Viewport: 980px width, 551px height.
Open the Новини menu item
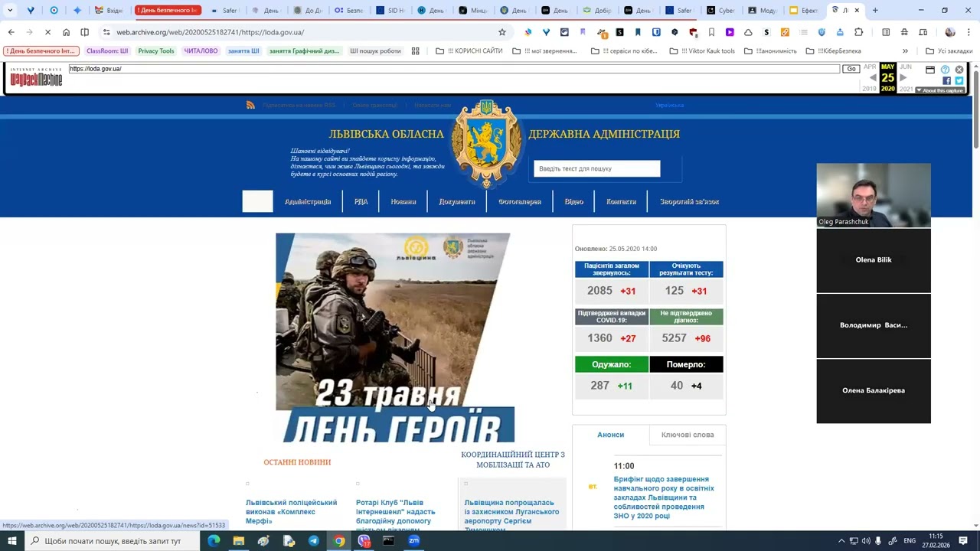[x=403, y=201]
